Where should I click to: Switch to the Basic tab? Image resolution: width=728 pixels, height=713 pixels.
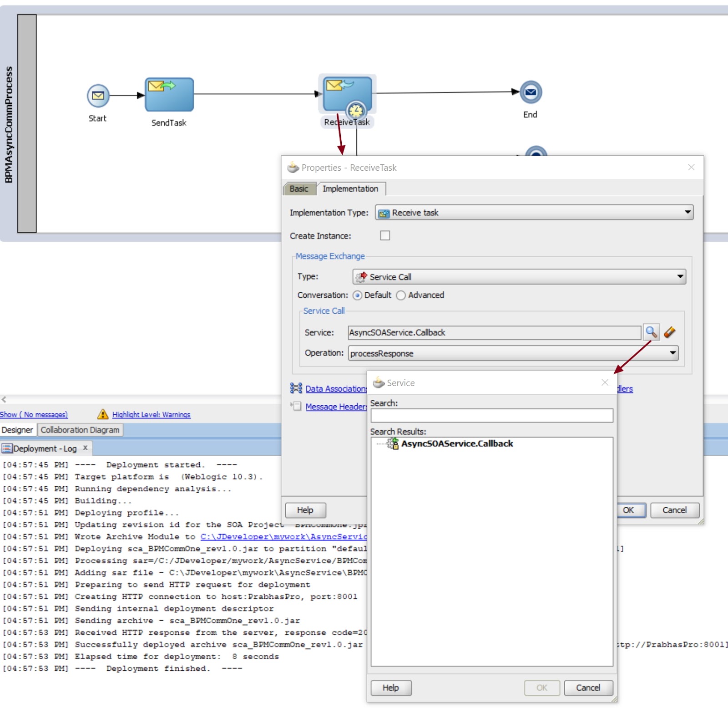(x=299, y=188)
